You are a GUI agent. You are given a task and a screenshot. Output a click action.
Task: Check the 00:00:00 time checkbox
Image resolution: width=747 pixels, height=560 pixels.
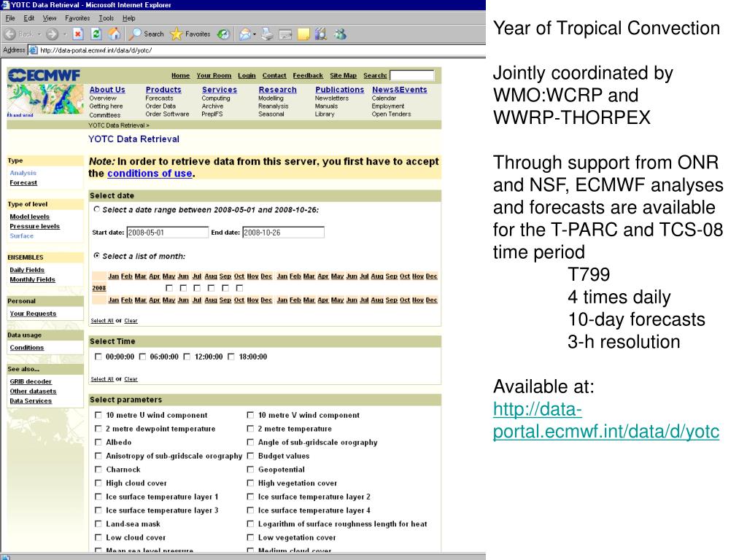click(98, 357)
